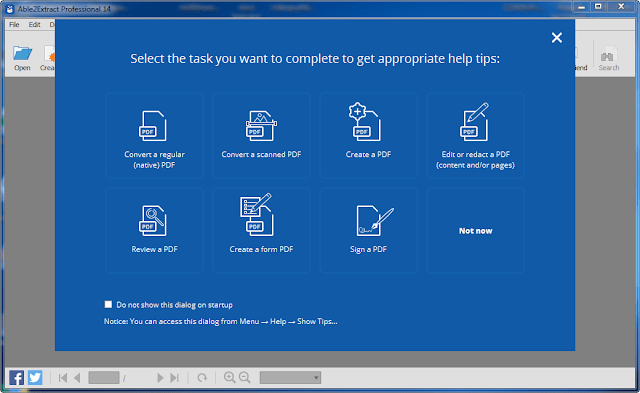The height and width of the screenshot is (393, 640).
Task: Open the Edit menu
Action: pyautogui.click(x=34, y=24)
